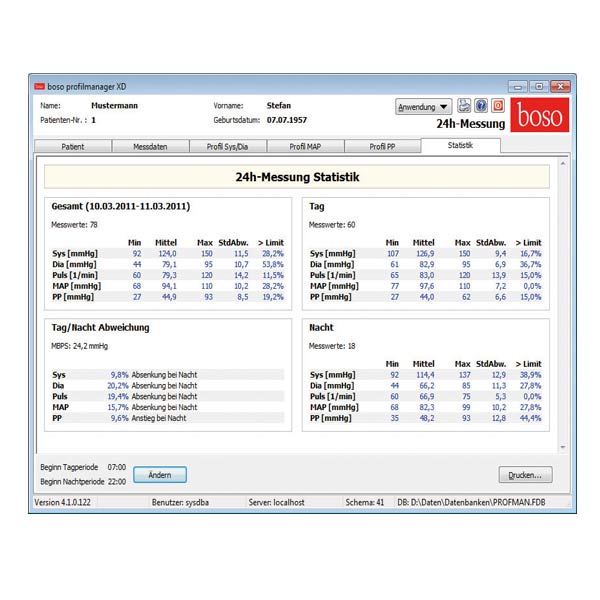The width and height of the screenshot is (600, 600).
Task: Click first name Stefan
Action: click(279, 106)
